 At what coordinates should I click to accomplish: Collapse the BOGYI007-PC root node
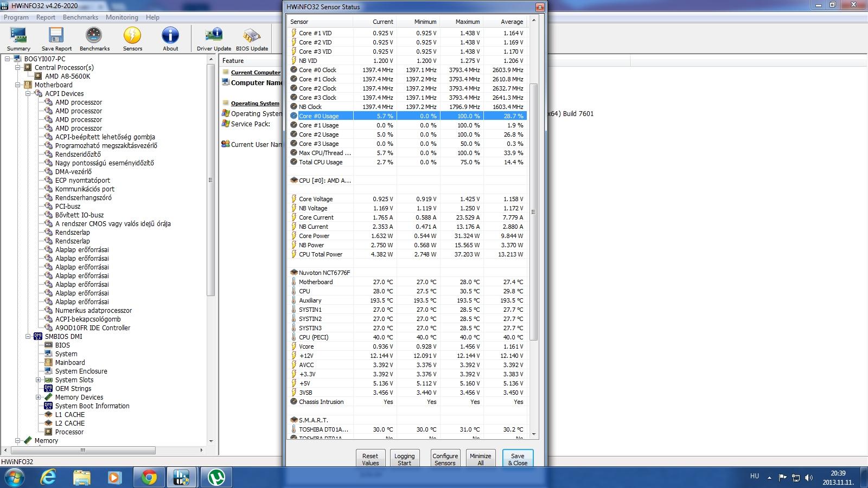pyautogui.click(x=8, y=59)
